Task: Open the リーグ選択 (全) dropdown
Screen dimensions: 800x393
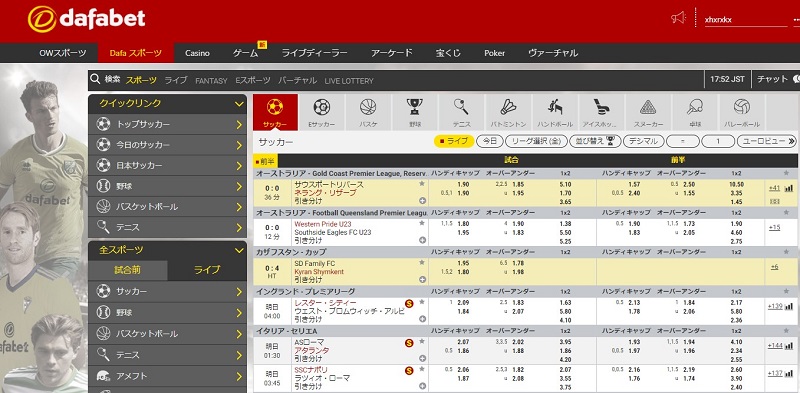Action: [x=537, y=141]
